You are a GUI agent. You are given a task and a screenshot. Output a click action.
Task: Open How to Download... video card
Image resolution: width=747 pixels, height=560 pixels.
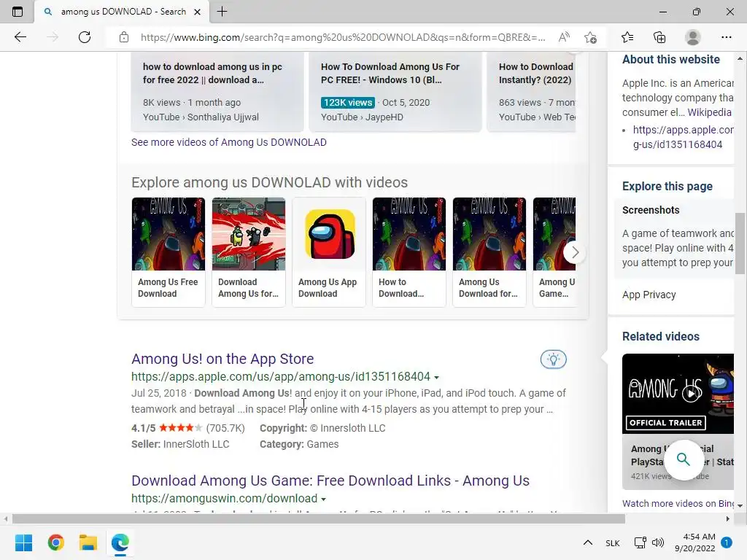click(409, 252)
